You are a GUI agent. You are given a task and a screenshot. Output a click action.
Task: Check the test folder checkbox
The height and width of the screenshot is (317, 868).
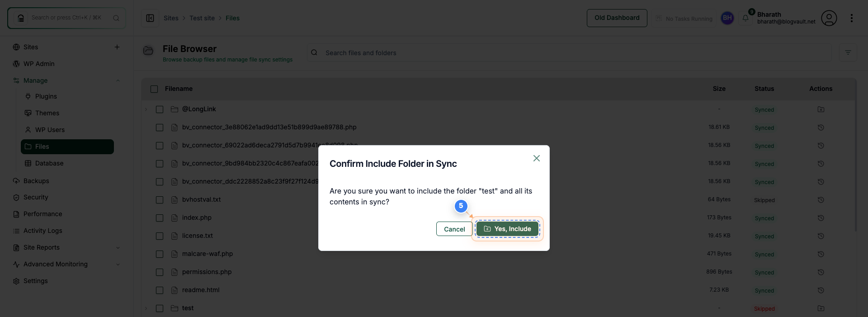pyautogui.click(x=160, y=308)
